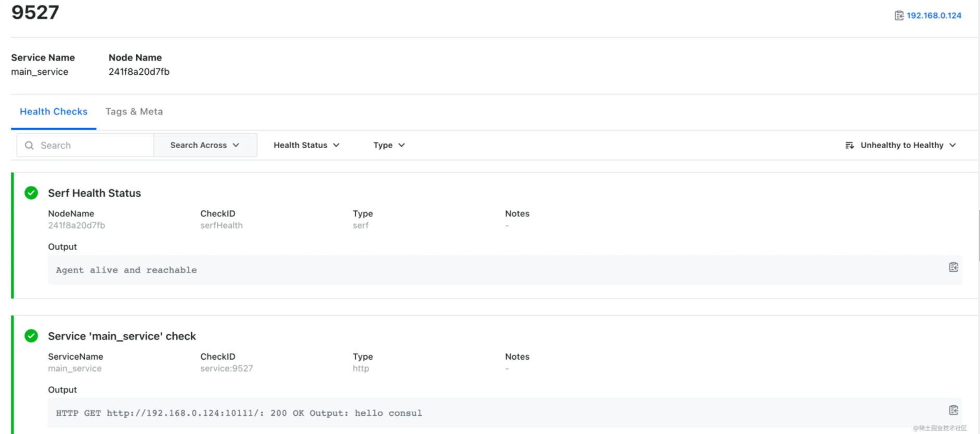Click the page scrollbar on the right edge

pyautogui.click(x=978, y=234)
